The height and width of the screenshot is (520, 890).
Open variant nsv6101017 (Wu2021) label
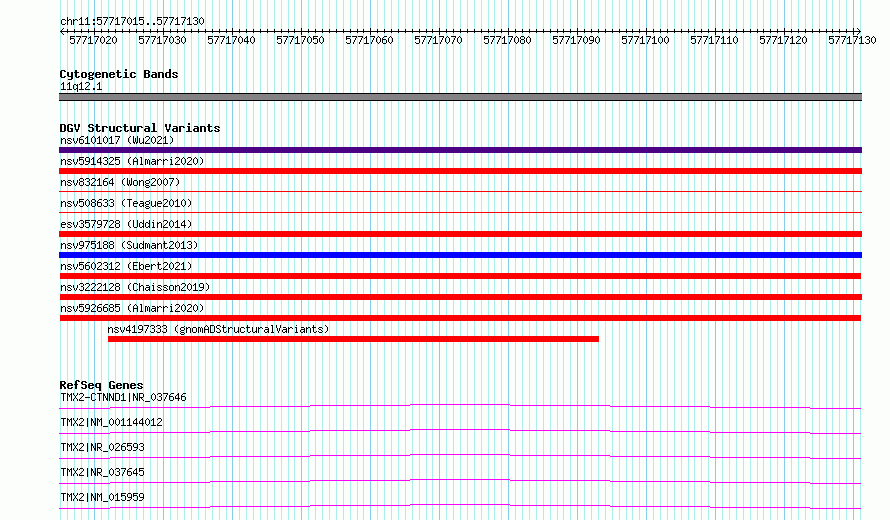117,140
